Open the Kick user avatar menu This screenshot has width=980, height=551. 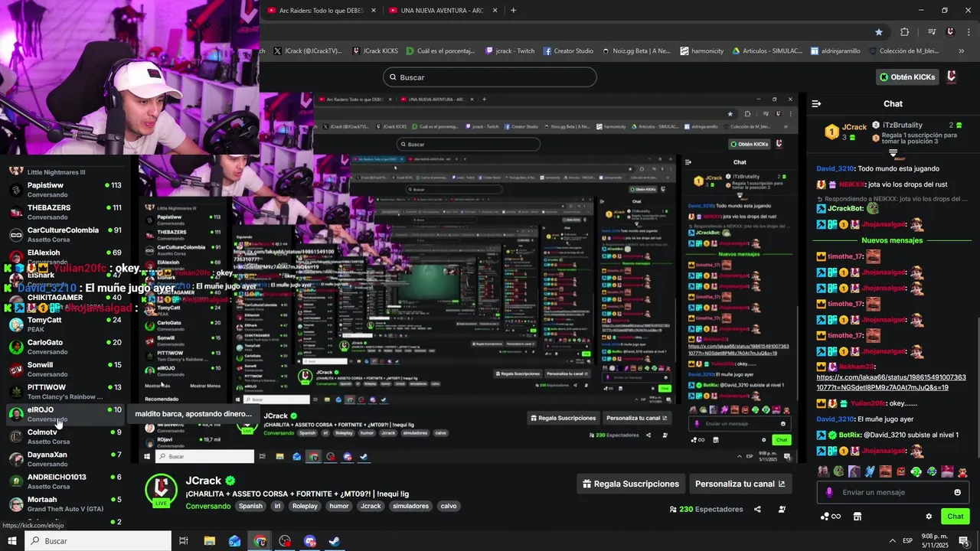951,77
